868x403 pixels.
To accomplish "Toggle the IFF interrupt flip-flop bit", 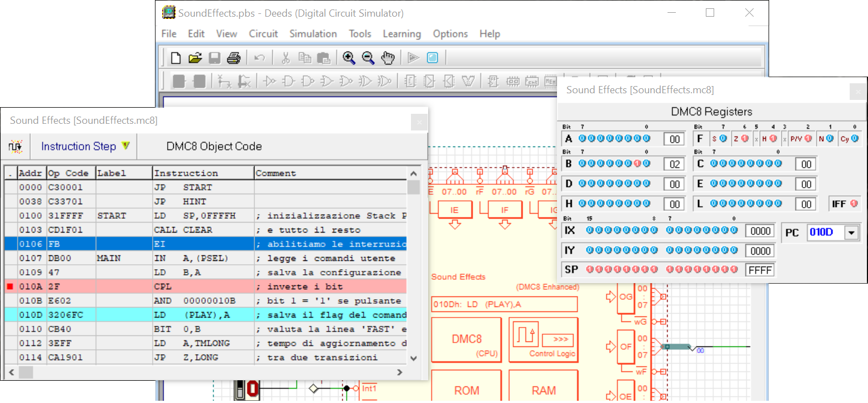I will pyautogui.click(x=854, y=204).
